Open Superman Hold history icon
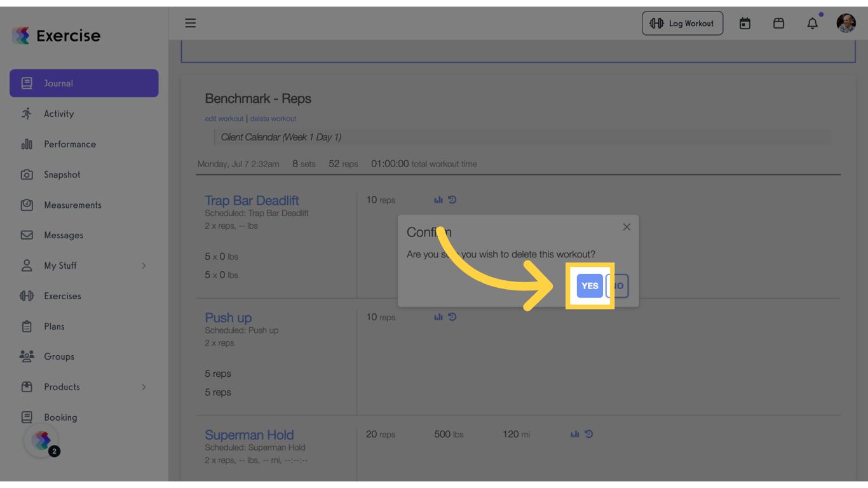 (589, 435)
